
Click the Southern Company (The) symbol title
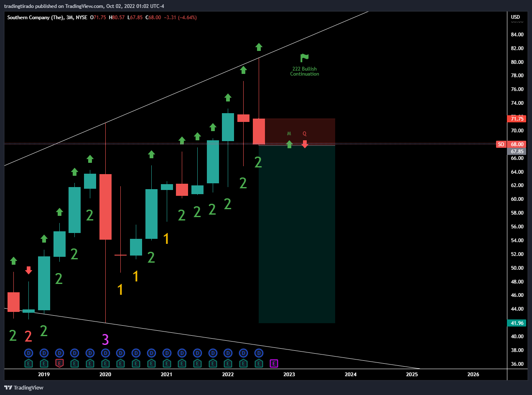point(35,18)
